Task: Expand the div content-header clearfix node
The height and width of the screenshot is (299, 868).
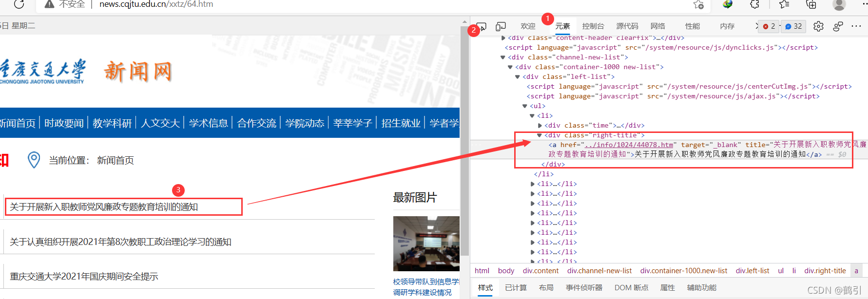Action: coord(503,37)
